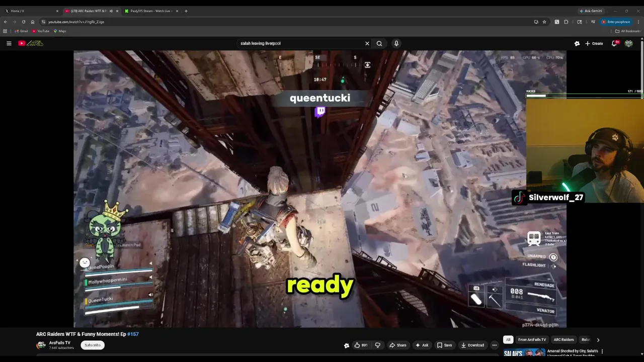
Task: Click the Enter passphrase profile button
Action: click(x=616, y=22)
